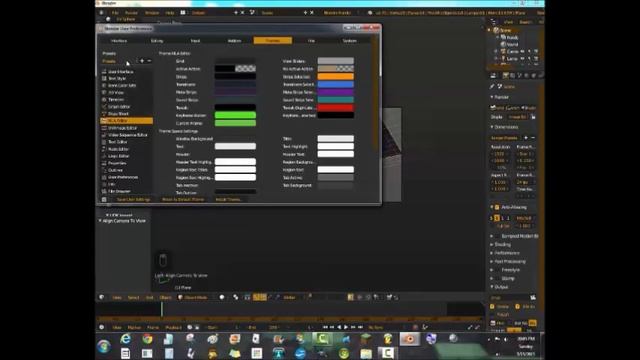Click the Lamp object icon in outliner
640x360 pixels.
coord(503,59)
